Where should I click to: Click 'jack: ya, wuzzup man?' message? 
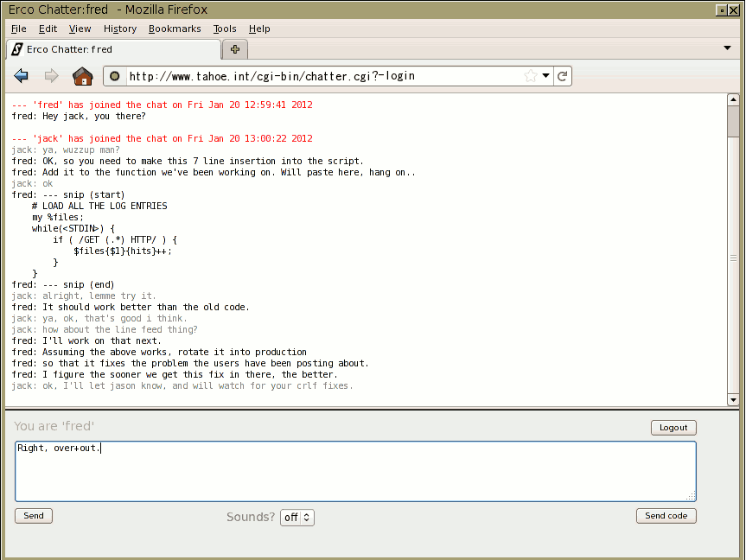pos(66,150)
